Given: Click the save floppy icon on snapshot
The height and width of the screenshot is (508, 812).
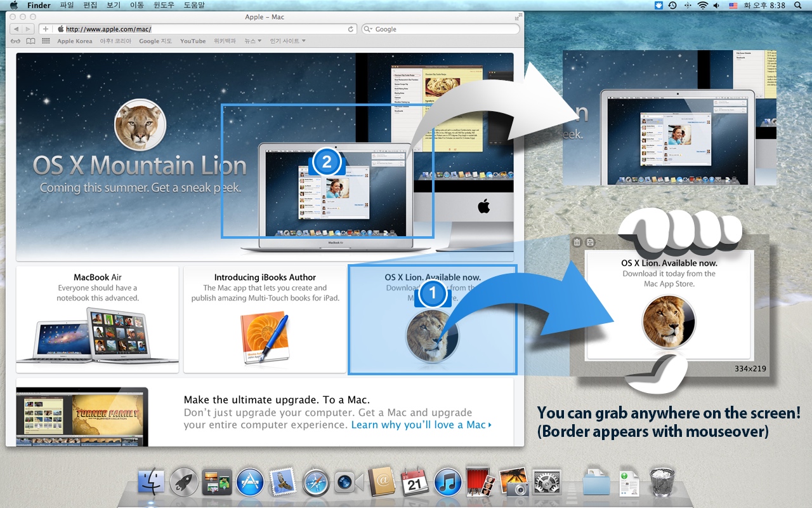Looking at the screenshot, I should point(590,242).
